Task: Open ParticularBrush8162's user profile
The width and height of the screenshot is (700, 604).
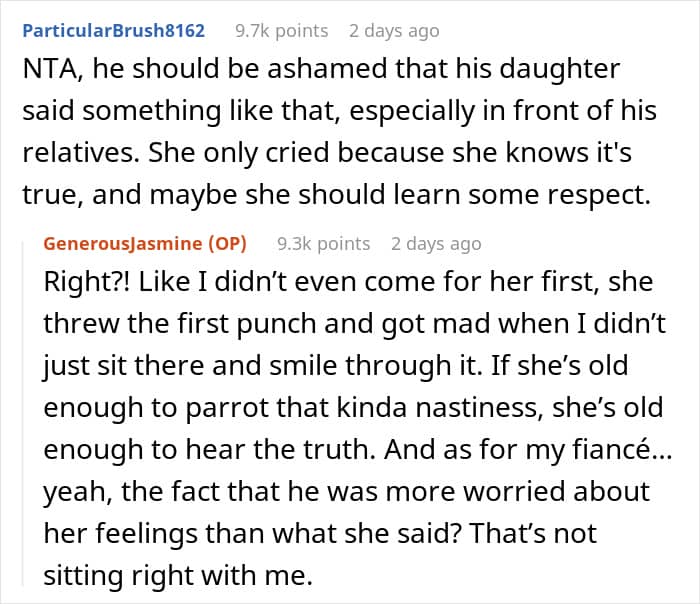Action: [113, 30]
